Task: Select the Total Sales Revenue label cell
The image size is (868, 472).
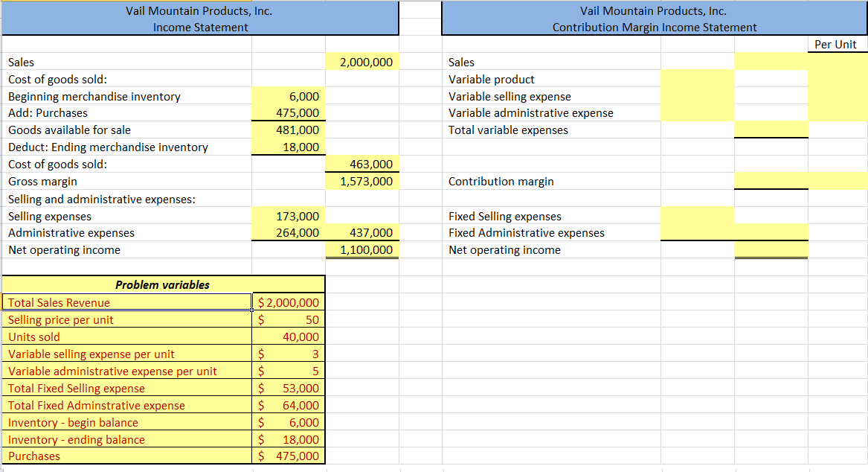Action: click(x=126, y=302)
